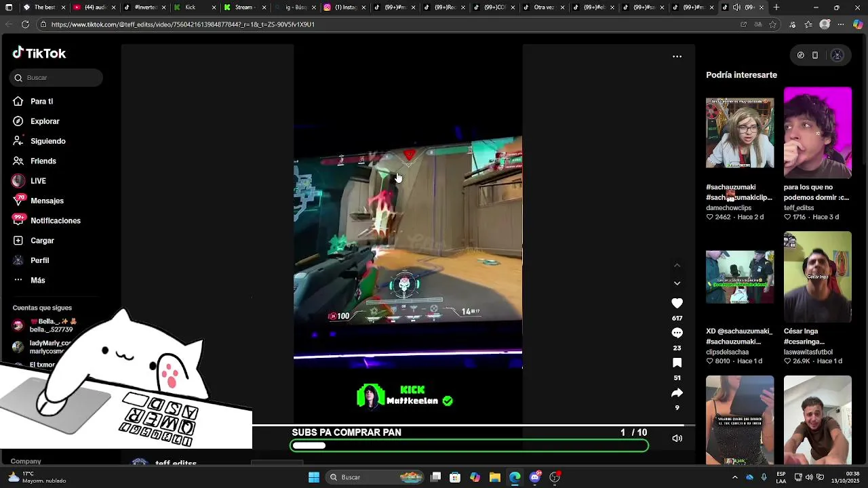Open the weather widget showing 17°C
The height and width of the screenshot is (488, 868).
point(37,477)
